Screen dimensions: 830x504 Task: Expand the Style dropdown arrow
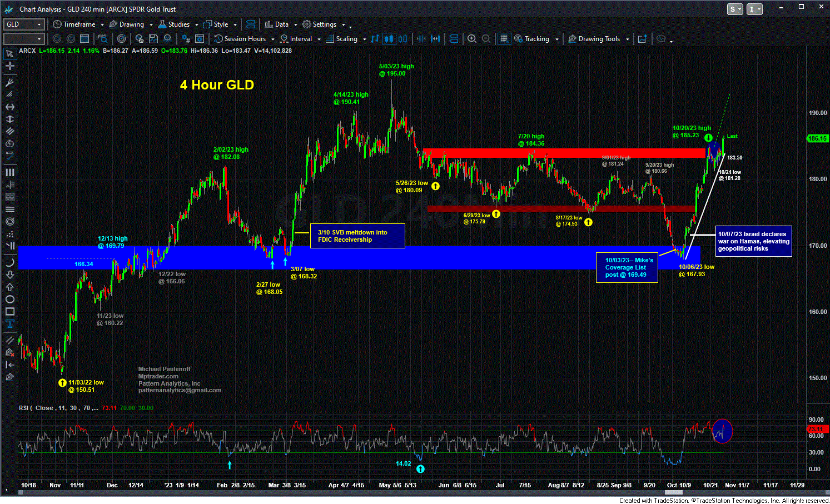[235, 25]
